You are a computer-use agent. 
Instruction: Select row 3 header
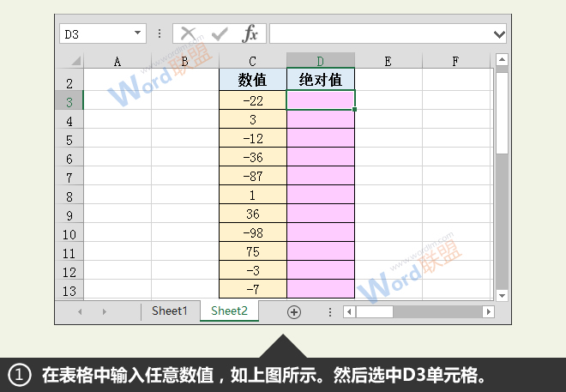click(x=69, y=102)
